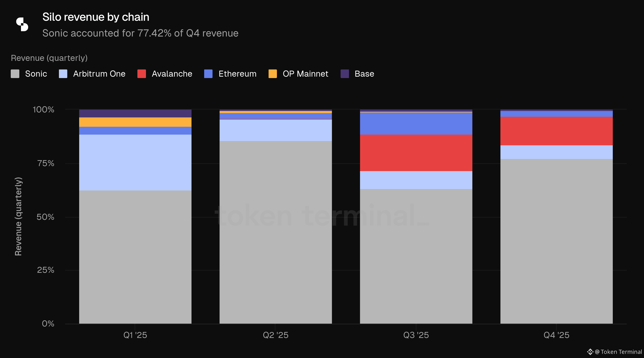The width and height of the screenshot is (644, 358).
Task: Click the Q2 '25 axis label
Action: click(x=275, y=335)
